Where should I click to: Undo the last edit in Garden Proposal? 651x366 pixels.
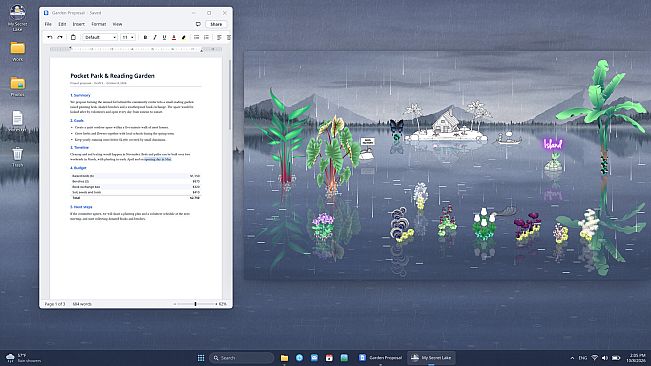click(x=50, y=37)
